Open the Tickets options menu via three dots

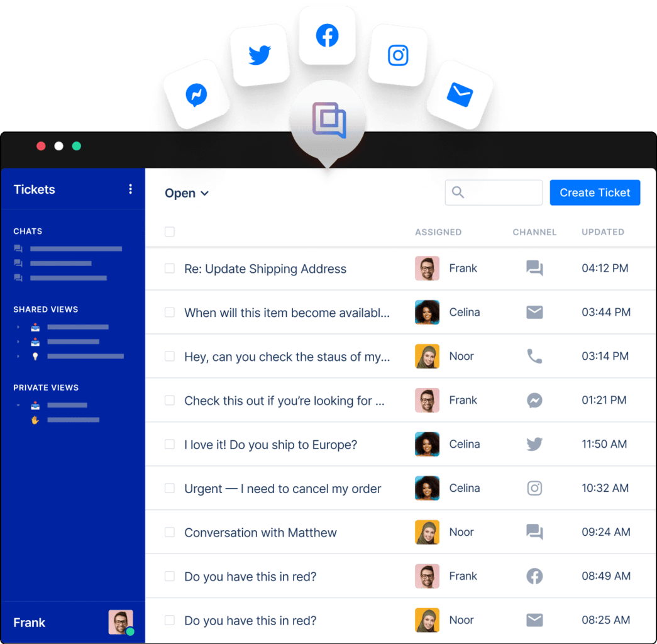[x=130, y=189]
